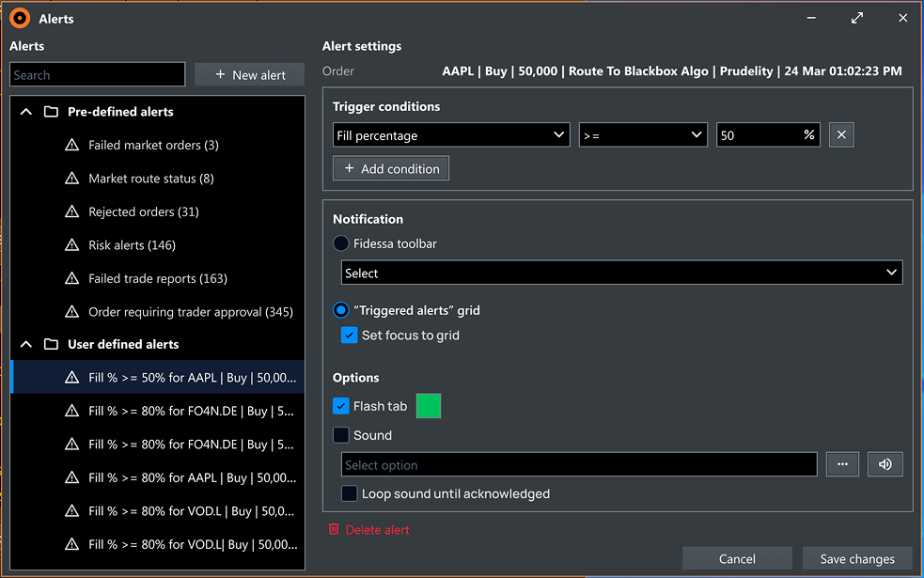Enable the Sound checkbox

coord(342,435)
